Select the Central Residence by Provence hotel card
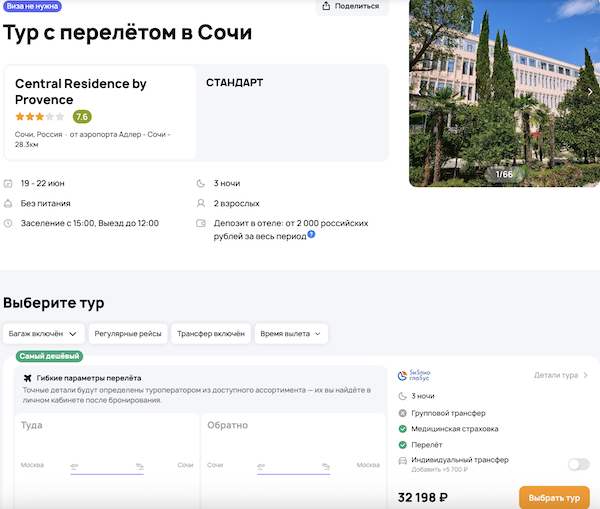The image size is (600, 509). [100, 112]
